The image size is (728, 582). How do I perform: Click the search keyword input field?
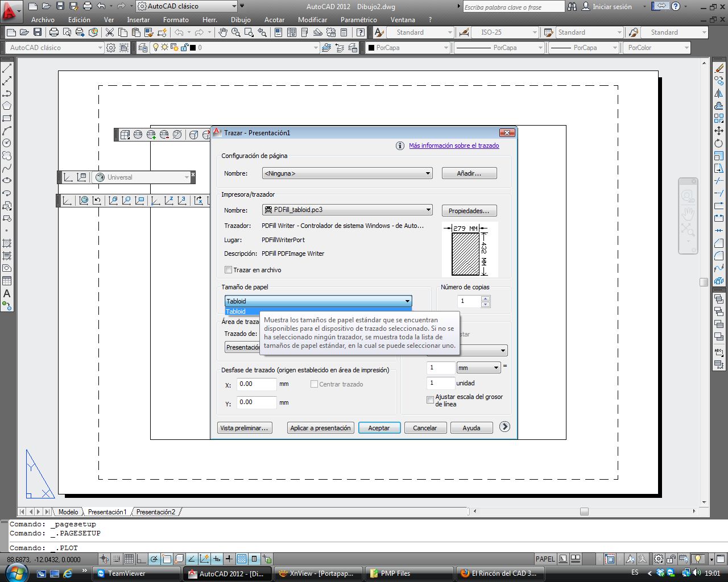513,7
